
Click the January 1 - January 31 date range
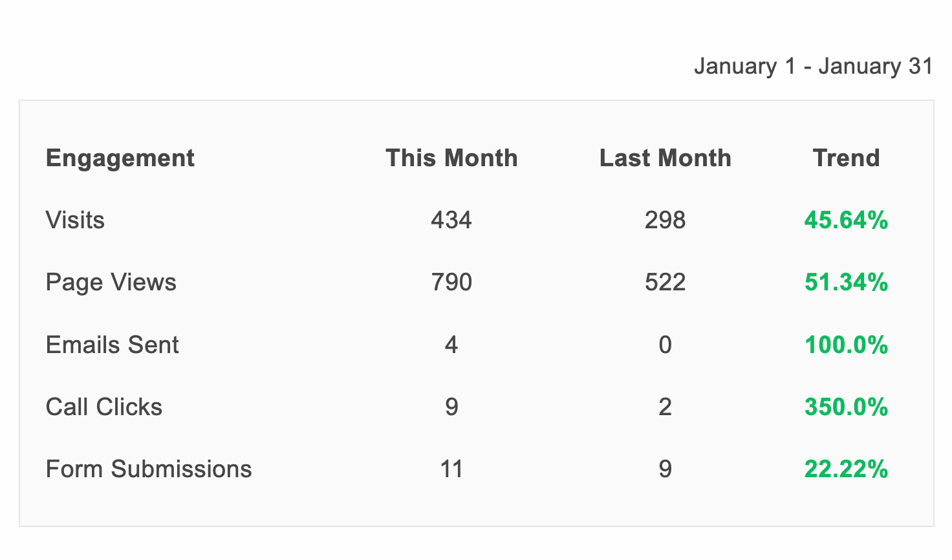tap(813, 67)
